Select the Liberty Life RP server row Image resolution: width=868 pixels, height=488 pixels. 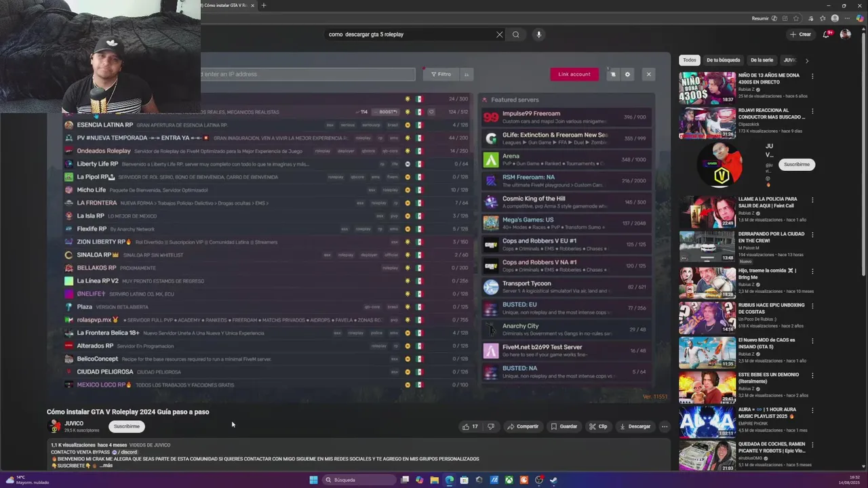coord(267,164)
